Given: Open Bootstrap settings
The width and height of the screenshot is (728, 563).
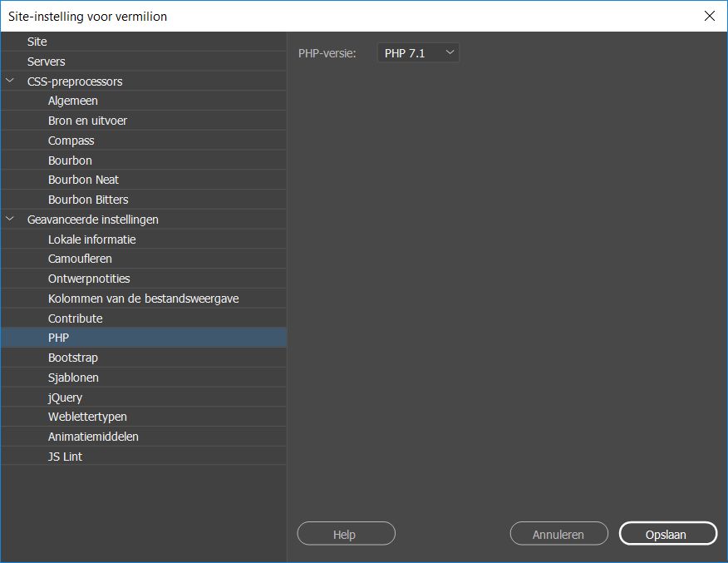Looking at the screenshot, I should [x=144, y=358].
